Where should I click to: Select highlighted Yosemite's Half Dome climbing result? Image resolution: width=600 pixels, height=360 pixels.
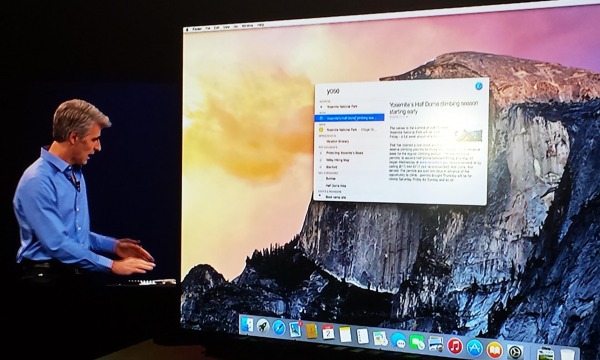tap(349, 118)
